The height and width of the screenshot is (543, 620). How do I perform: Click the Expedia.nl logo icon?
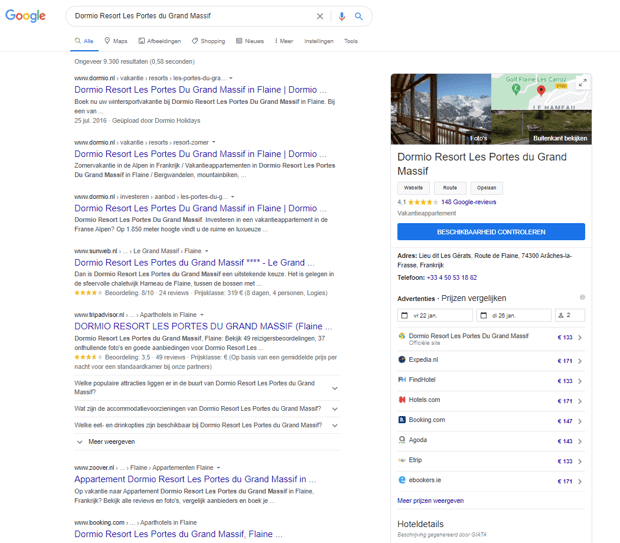pos(402,359)
